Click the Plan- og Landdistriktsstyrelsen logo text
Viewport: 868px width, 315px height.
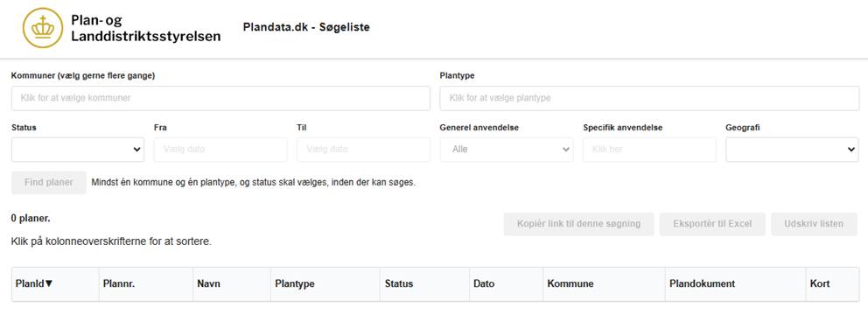tap(145, 28)
